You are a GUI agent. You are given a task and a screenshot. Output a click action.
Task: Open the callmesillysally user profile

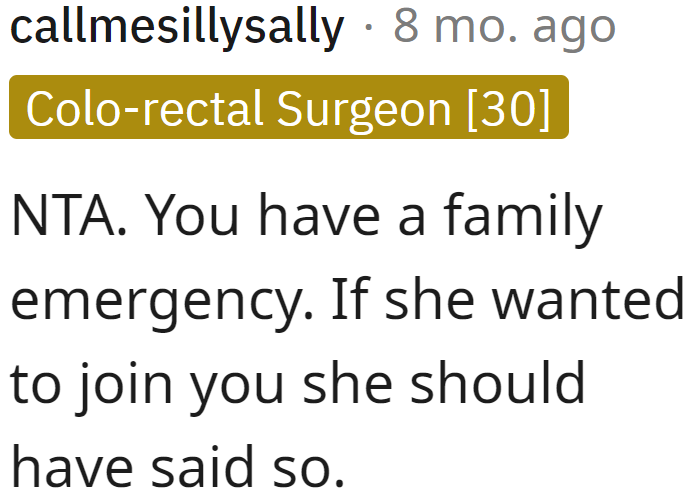176,29
